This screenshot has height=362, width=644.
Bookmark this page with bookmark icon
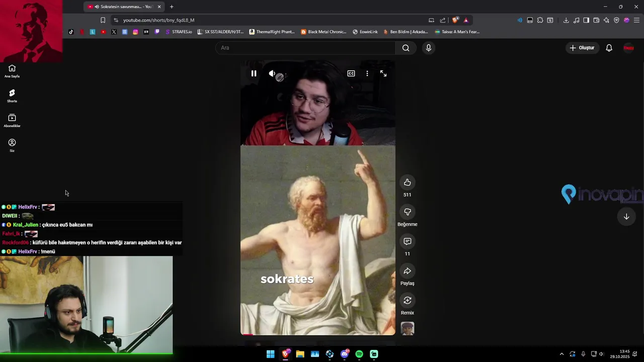point(103,20)
